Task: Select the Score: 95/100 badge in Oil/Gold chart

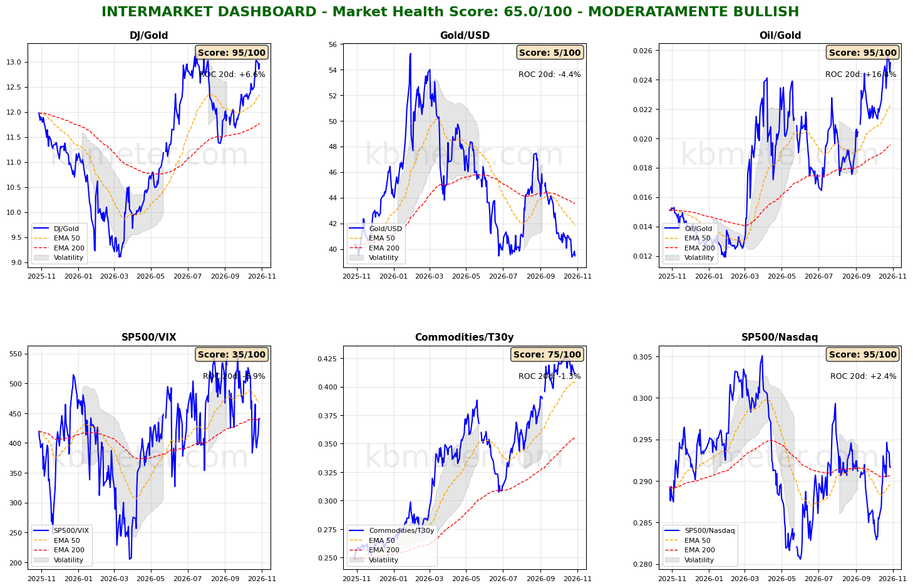Action: pos(863,53)
